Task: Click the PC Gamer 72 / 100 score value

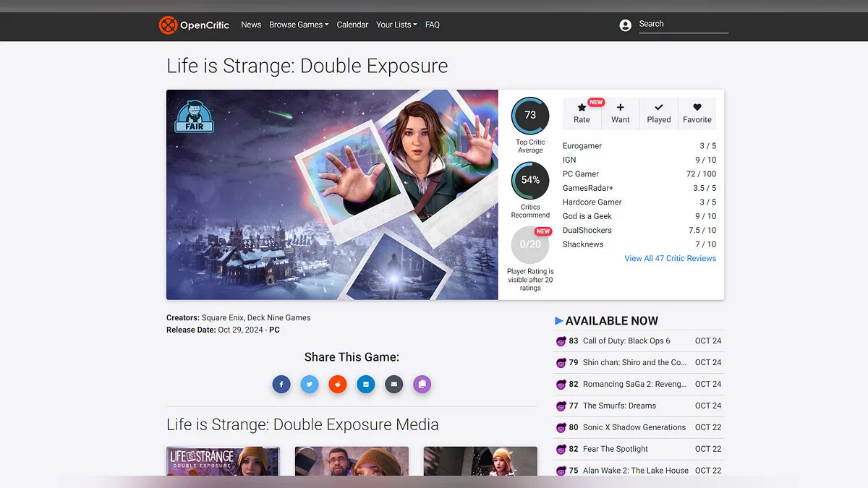Action: 701,174
